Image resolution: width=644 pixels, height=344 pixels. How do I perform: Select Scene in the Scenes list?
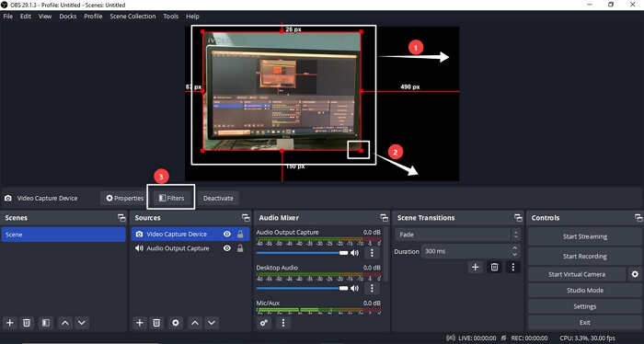(63, 235)
